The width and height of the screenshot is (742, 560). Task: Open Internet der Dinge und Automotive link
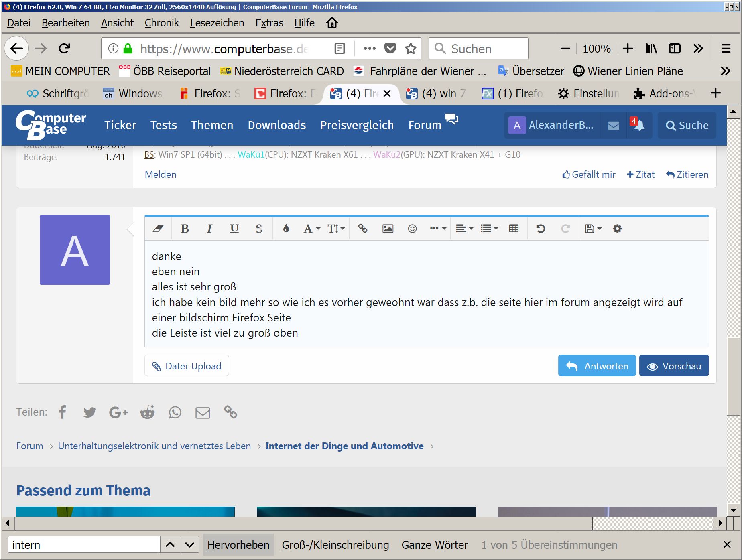click(344, 446)
